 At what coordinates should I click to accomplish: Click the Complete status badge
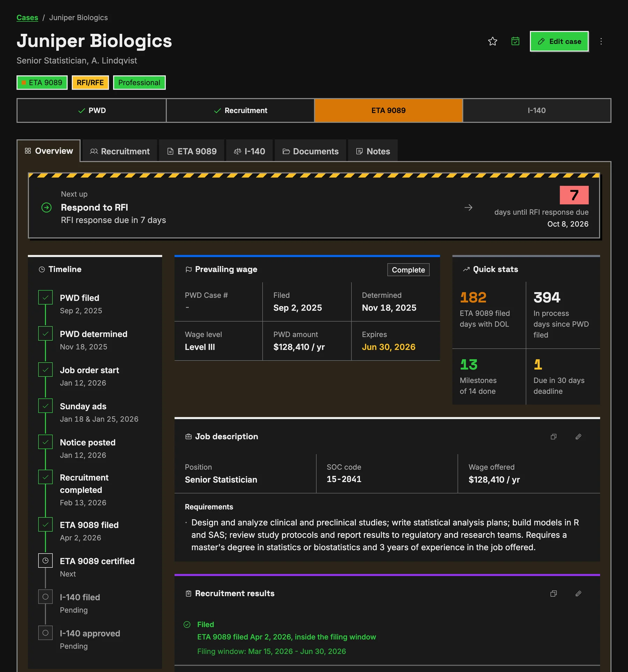click(408, 270)
